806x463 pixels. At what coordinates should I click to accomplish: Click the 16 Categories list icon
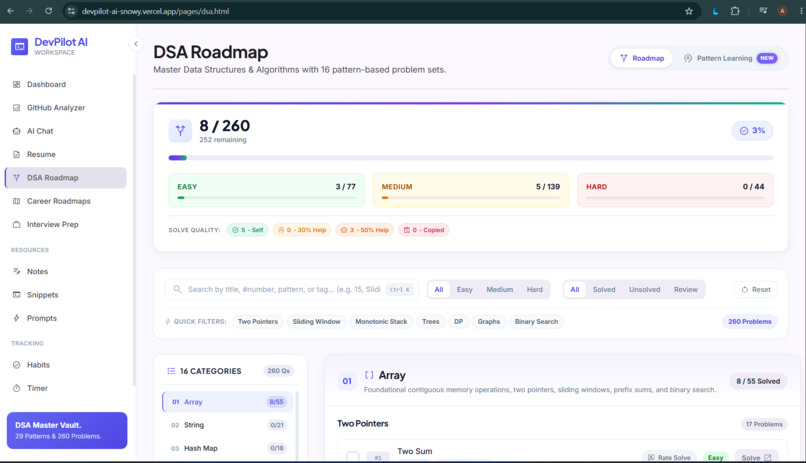point(171,371)
